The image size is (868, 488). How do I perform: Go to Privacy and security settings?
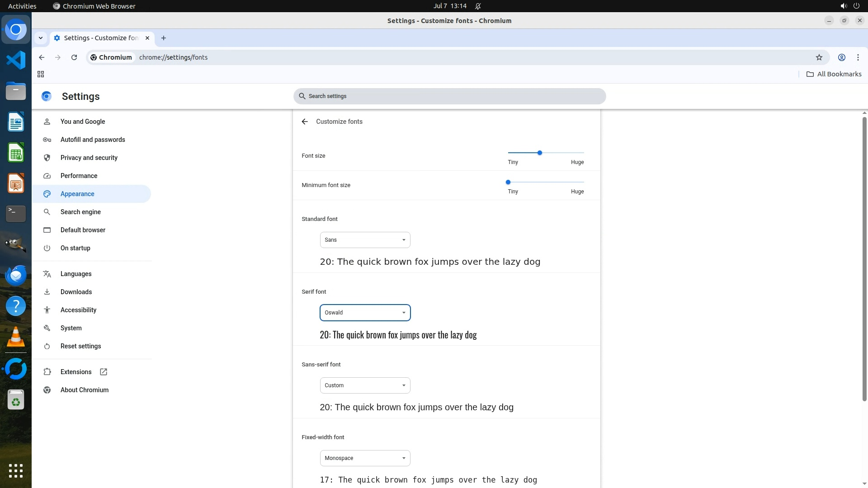(x=89, y=158)
